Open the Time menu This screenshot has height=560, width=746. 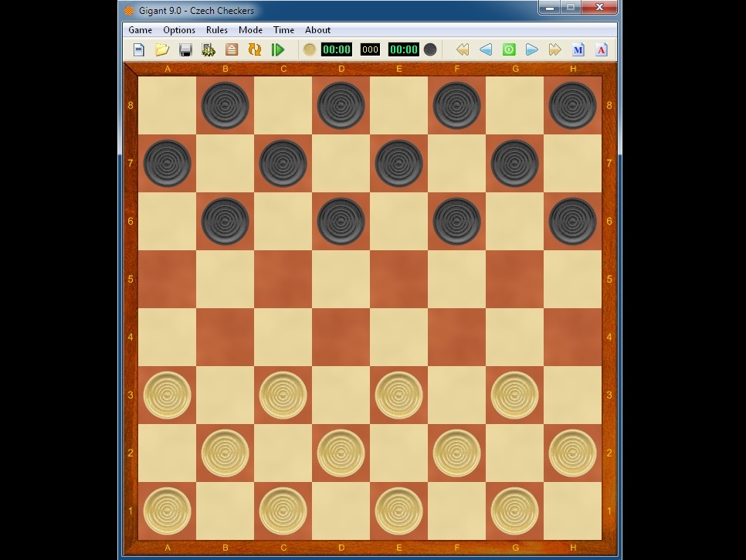tap(283, 30)
